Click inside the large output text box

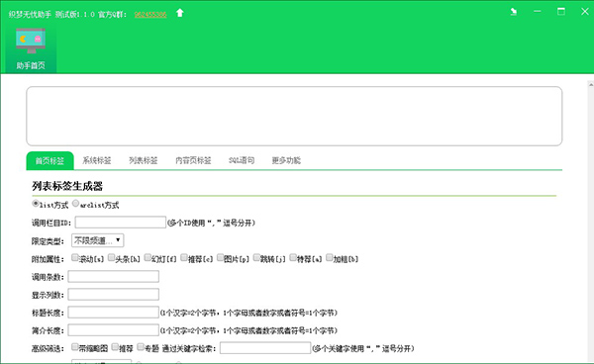(x=294, y=116)
